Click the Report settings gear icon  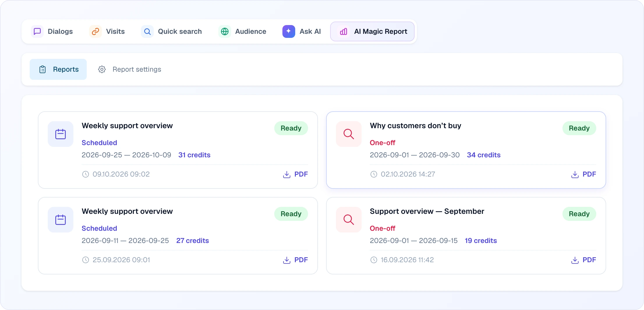102,69
